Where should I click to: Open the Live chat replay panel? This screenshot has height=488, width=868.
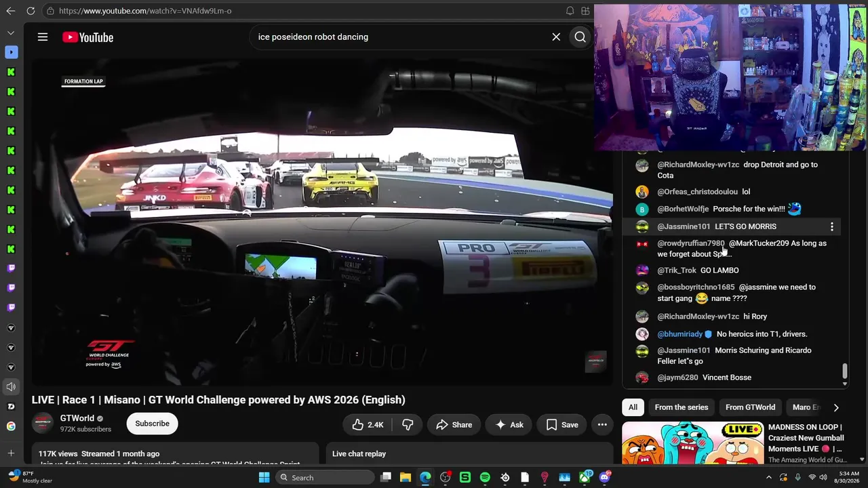point(470,453)
